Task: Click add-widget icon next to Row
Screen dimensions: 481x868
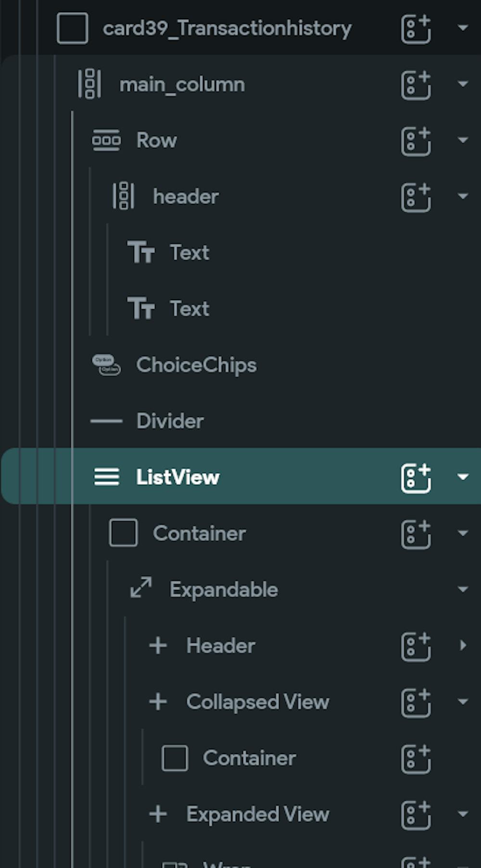Action: (416, 141)
